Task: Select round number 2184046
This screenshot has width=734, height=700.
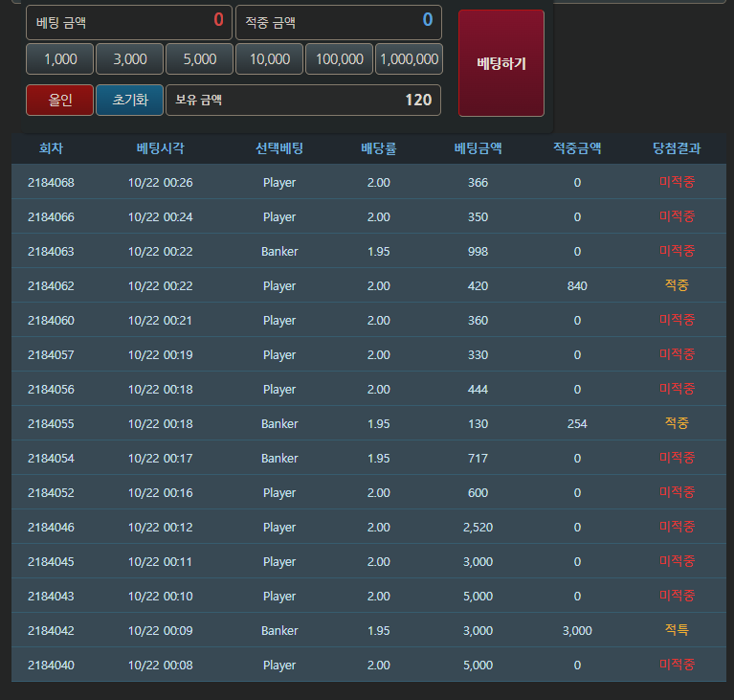Action: [51, 527]
